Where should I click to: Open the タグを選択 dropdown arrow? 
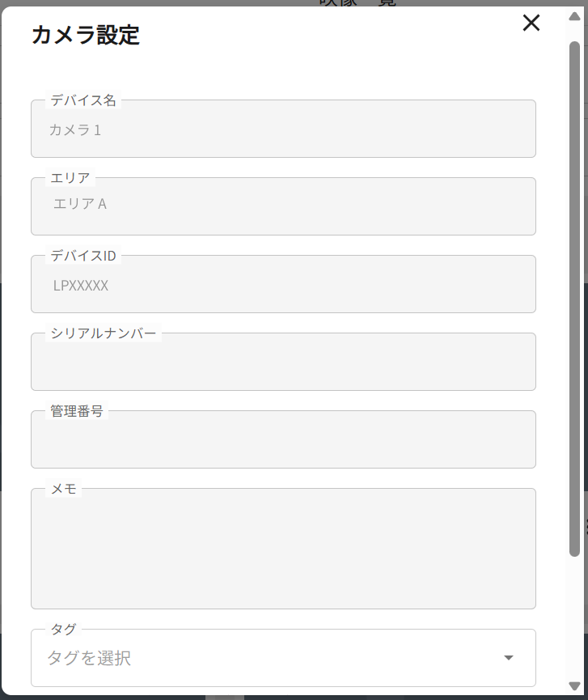509,658
